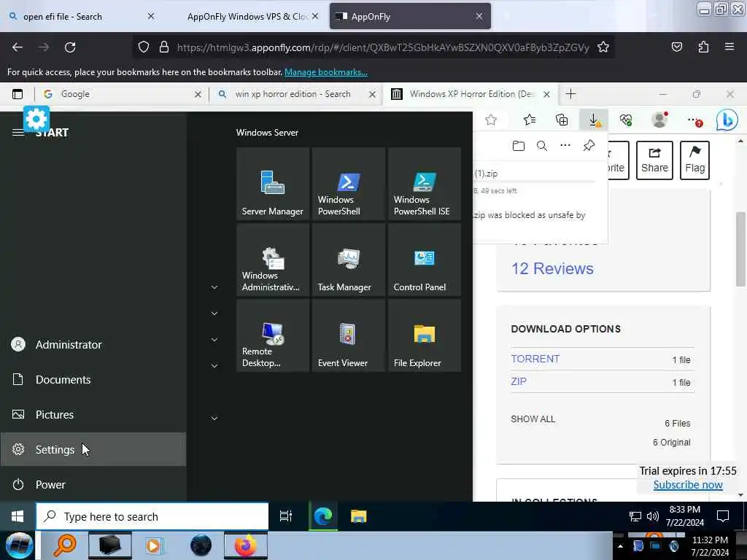This screenshot has width=747, height=560.
Task: Open Windows Administrative Tools tile
Action: [273, 260]
